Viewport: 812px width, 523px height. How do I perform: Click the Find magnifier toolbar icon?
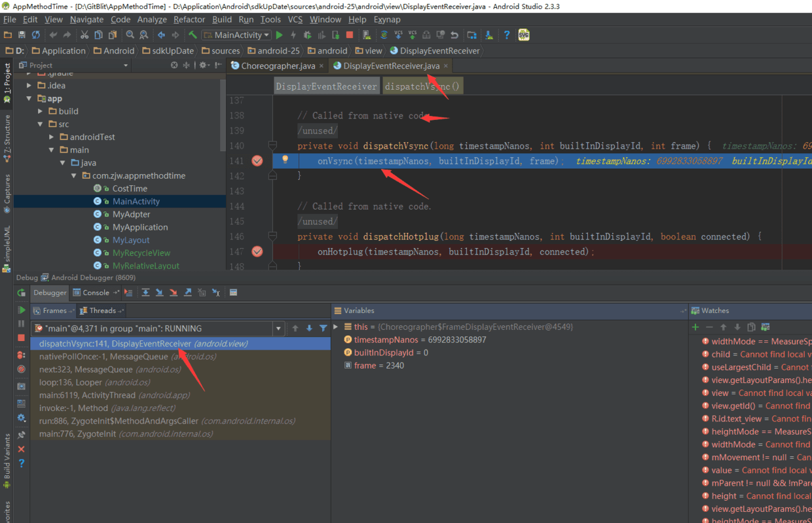[130, 35]
